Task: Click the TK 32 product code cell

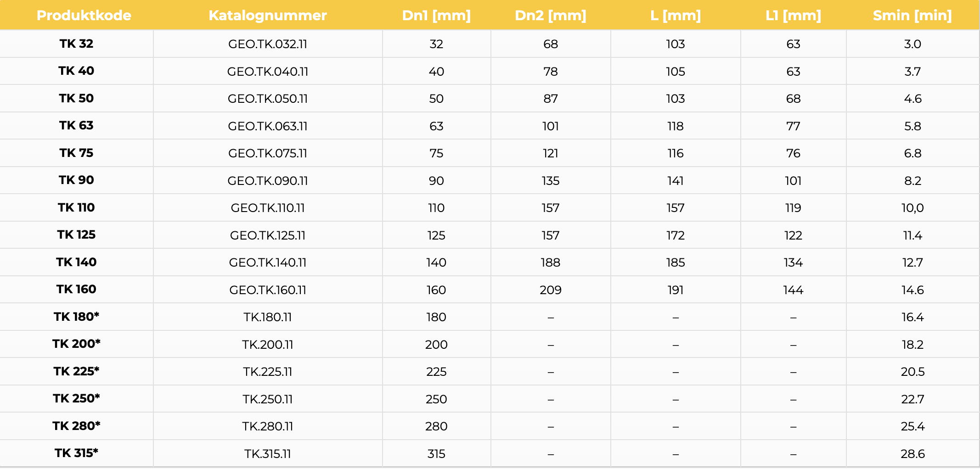Action: click(x=76, y=44)
